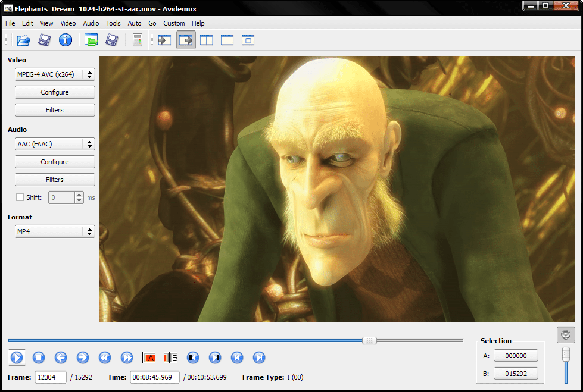Open the AAC (FAAC) audio codec dropdown
Image resolution: width=583 pixels, height=392 pixels.
pos(55,144)
